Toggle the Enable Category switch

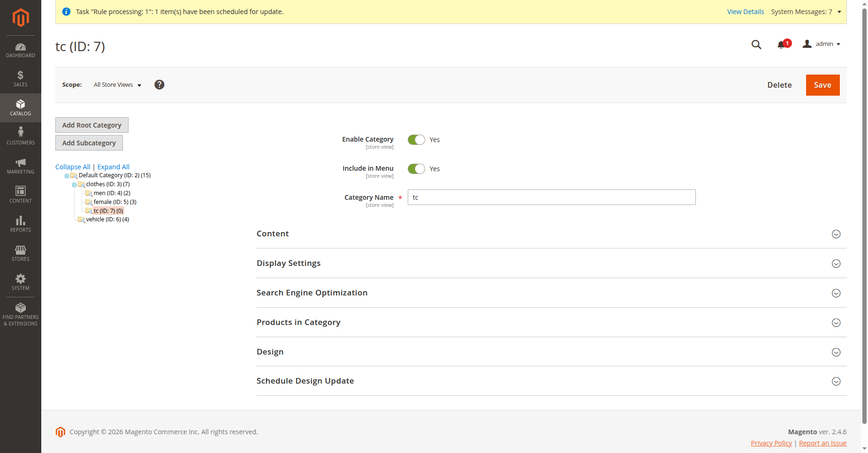[416, 140]
